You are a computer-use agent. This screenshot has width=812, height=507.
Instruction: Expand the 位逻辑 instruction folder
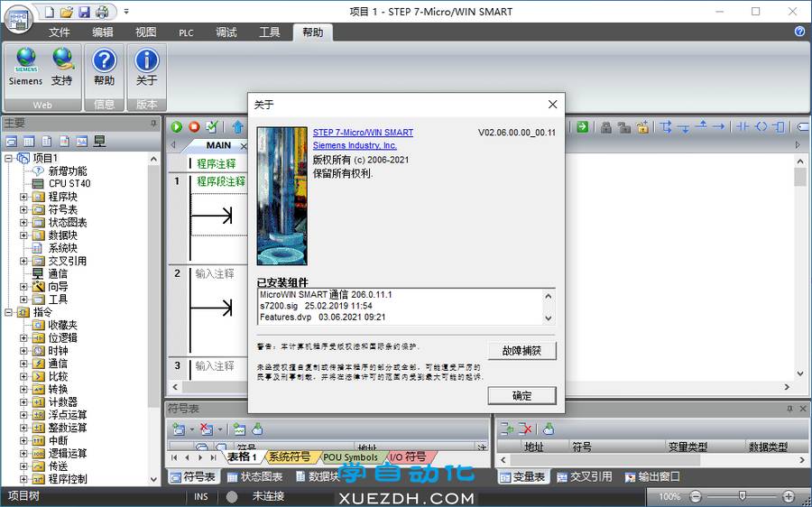coord(23,337)
